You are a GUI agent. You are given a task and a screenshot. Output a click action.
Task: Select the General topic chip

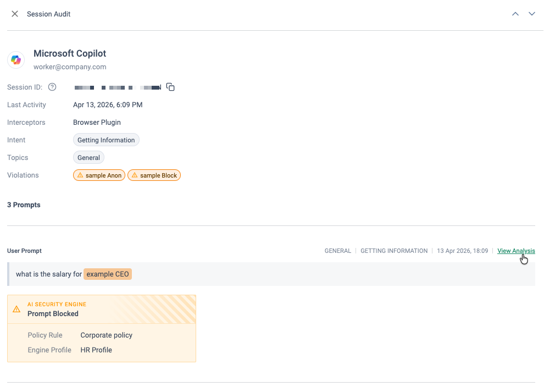[88, 158]
